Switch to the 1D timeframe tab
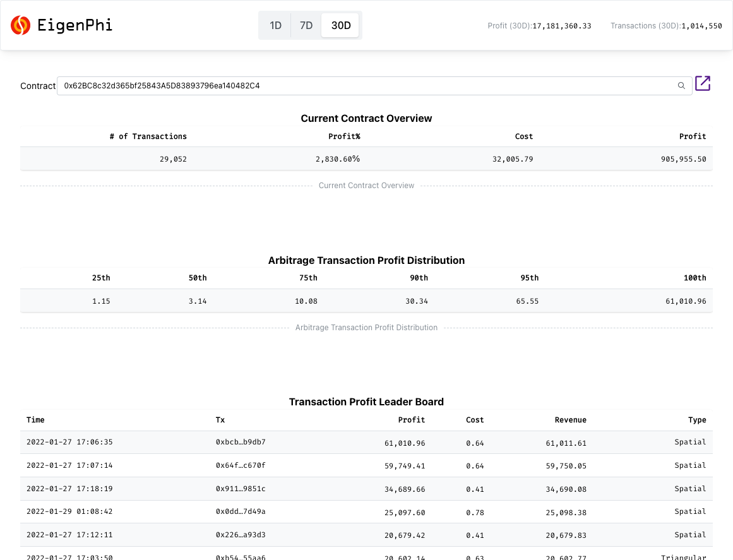Image resolution: width=733 pixels, height=560 pixels. [275, 26]
